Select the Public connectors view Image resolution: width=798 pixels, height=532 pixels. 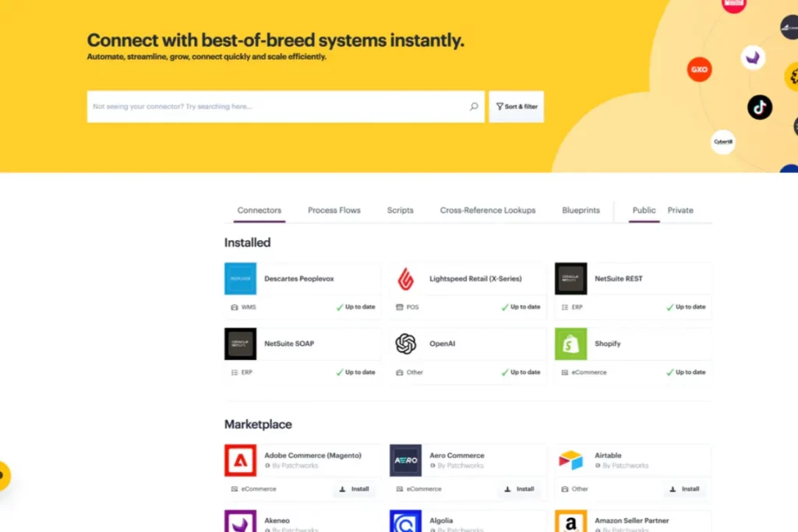point(644,210)
